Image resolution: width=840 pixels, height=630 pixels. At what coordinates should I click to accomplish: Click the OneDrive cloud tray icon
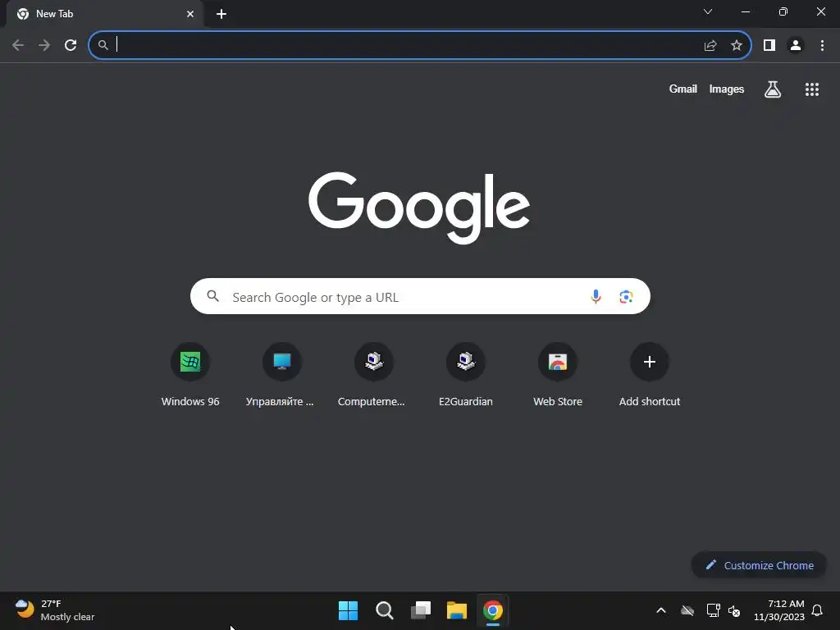pyautogui.click(x=687, y=610)
